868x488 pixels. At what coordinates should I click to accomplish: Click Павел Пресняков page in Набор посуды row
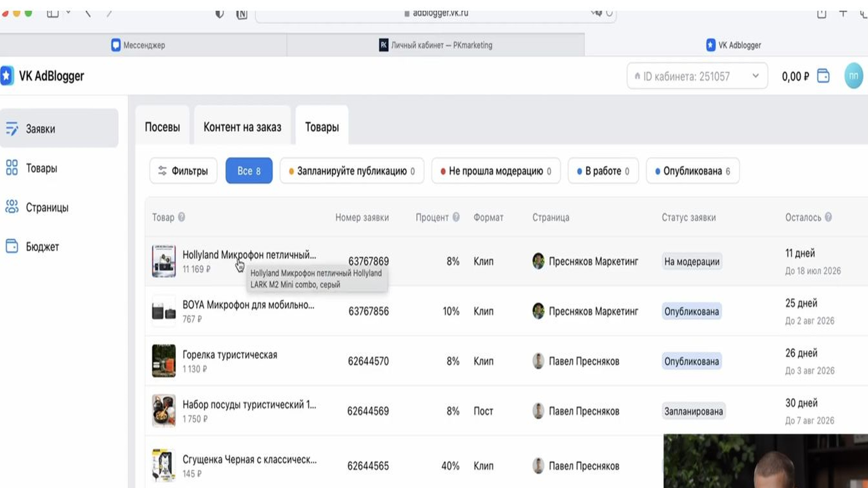tap(584, 411)
